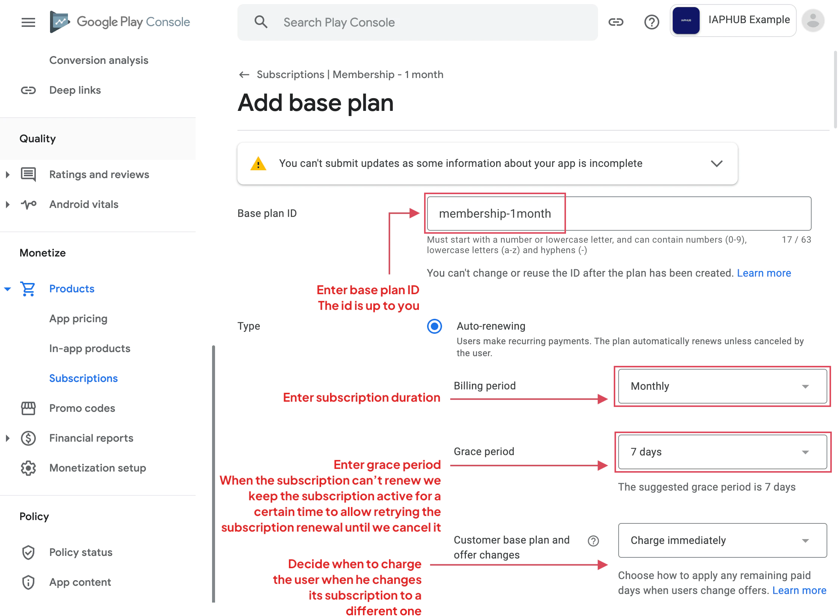Open the Billing period Monthly dropdown

[722, 386]
